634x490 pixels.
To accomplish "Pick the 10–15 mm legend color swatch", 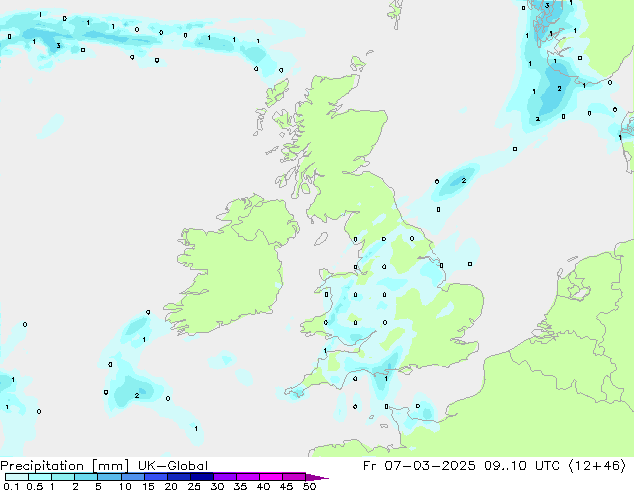I will click(133, 477).
